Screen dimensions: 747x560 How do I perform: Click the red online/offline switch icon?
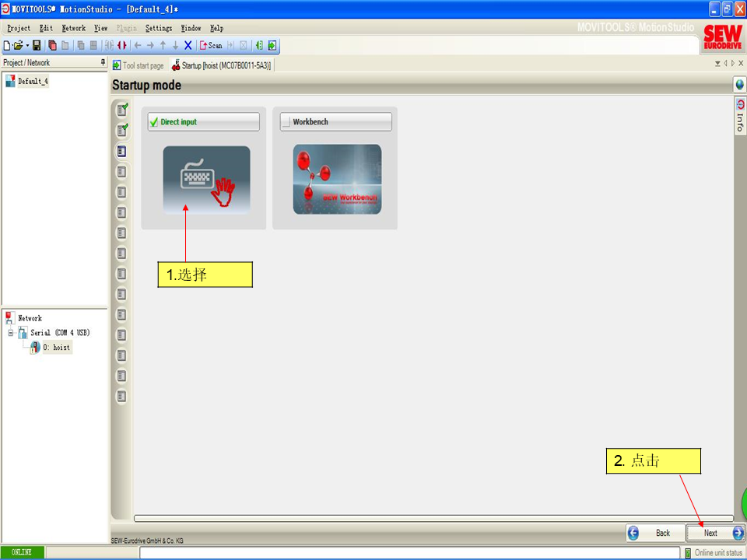pyautogui.click(x=121, y=46)
